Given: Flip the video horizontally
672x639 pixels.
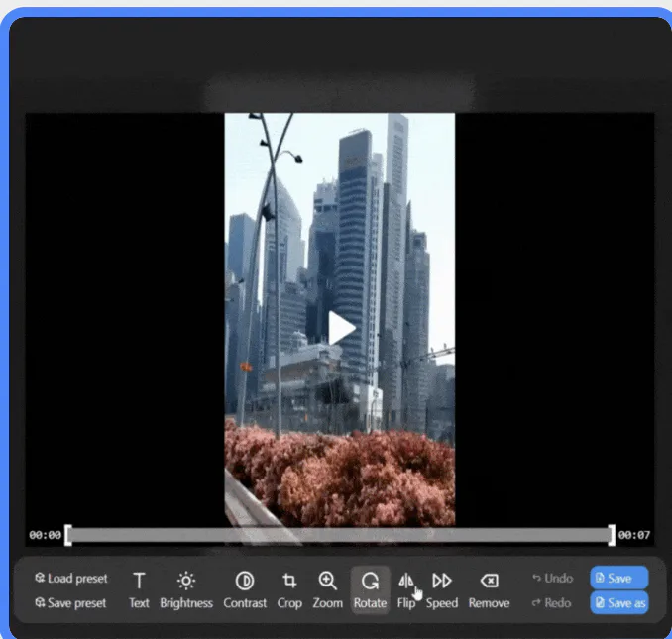Looking at the screenshot, I should pos(405,590).
